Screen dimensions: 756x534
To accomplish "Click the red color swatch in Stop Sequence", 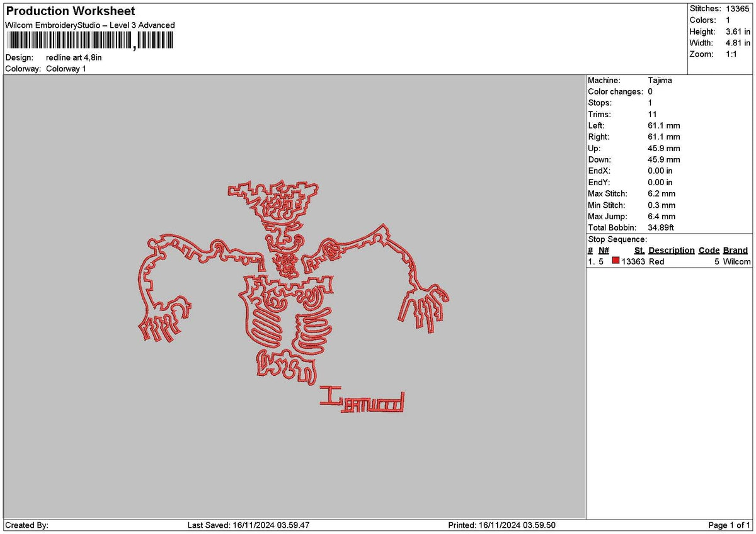I will click(x=616, y=261).
